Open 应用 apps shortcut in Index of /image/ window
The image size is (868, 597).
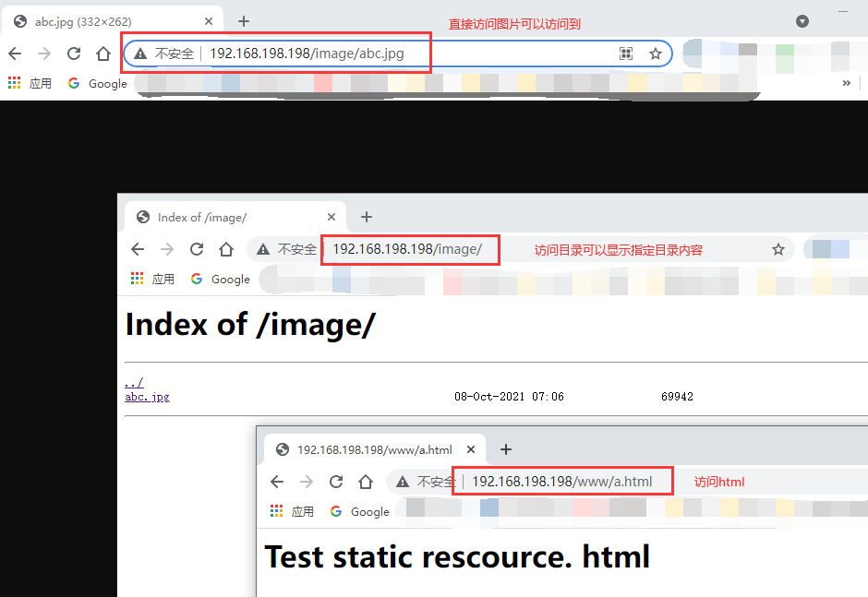pyautogui.click(x=152, y=279)
